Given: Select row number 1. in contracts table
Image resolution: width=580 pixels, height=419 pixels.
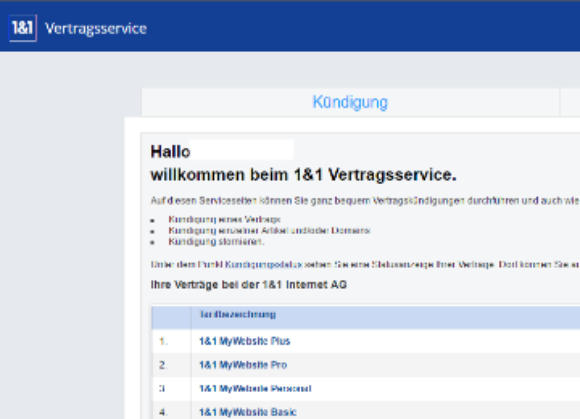Looking at the screenshot, I should (x=163, y=341).
